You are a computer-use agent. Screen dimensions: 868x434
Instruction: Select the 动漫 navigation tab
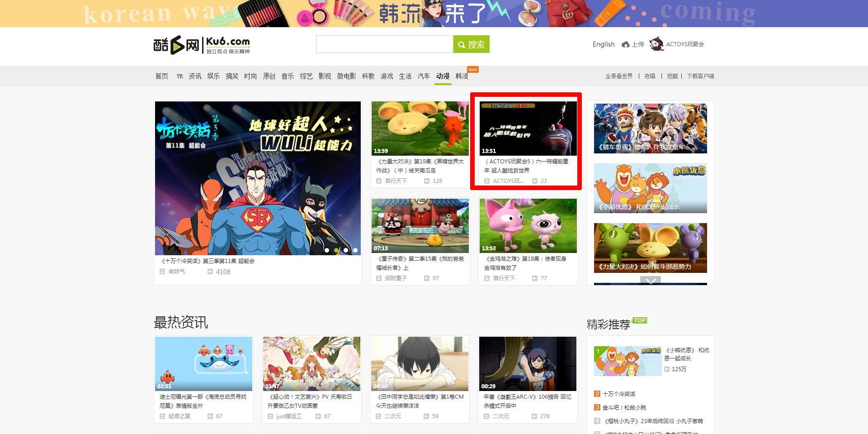tap(443, 76)
